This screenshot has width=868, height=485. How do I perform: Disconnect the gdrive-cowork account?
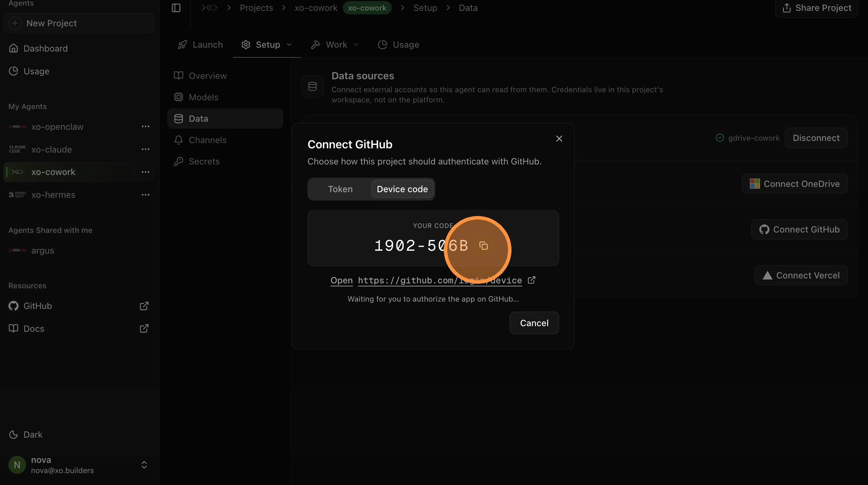(816, 138)
